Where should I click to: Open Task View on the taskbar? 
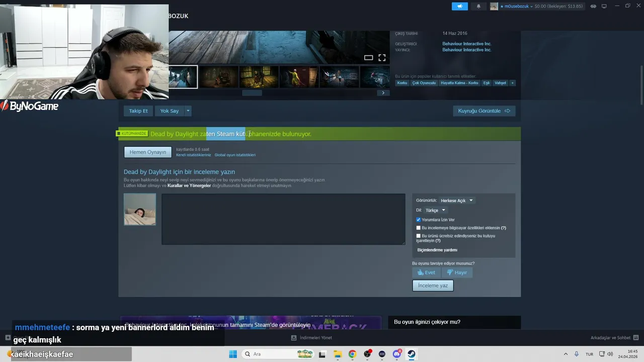pyautogui.click(x=322, y=354)
